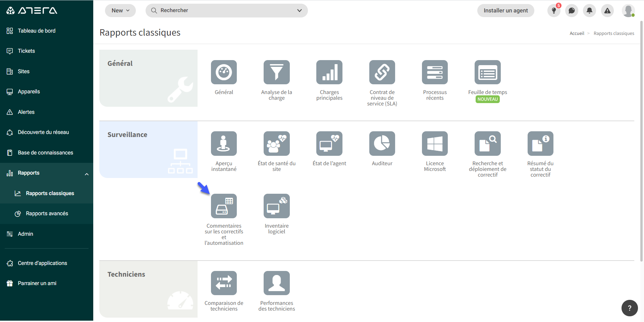Open Contrat de niveau de service report
Viewport: 644px width, 322px height.
[382, 72]
